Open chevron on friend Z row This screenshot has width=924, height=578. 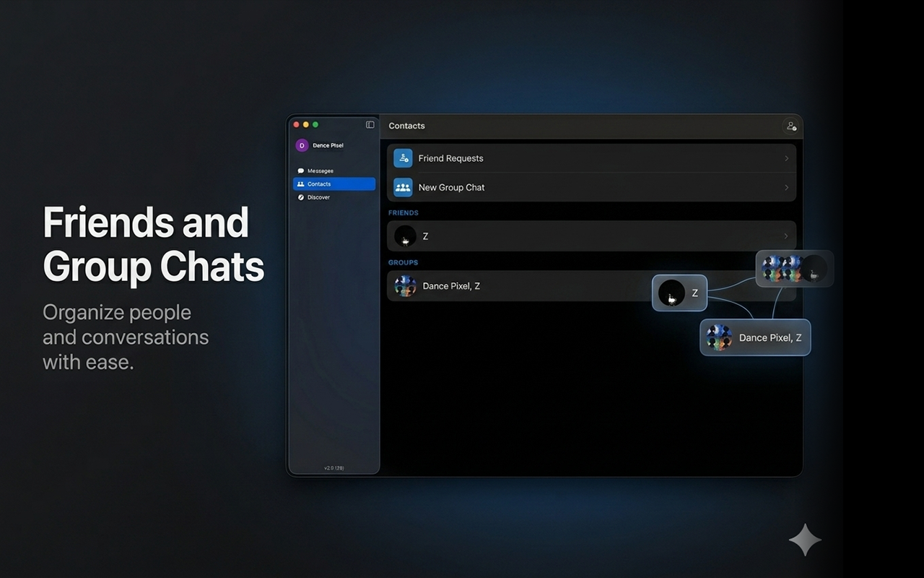(x=786, y=236)
